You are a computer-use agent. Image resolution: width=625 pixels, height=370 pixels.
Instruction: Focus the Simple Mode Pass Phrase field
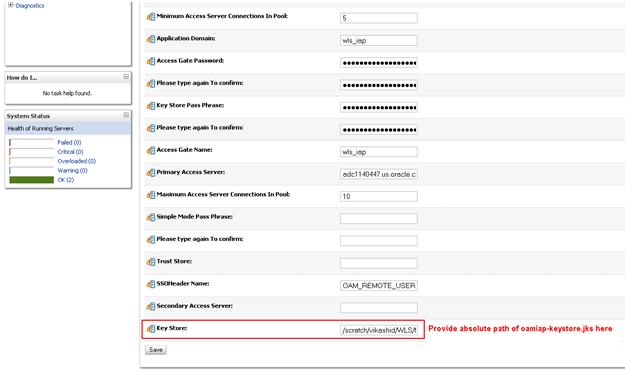[x=379, y=218]
